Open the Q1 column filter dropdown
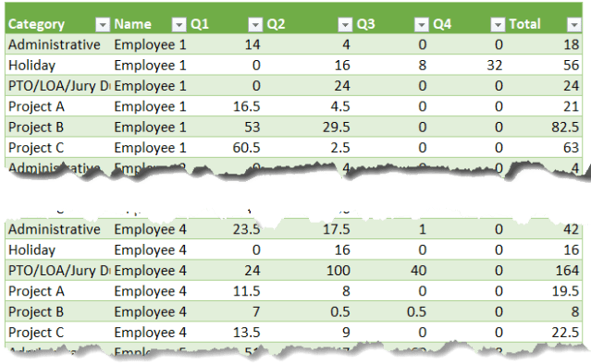Screen dimensions: 591x364 (255, 25)
